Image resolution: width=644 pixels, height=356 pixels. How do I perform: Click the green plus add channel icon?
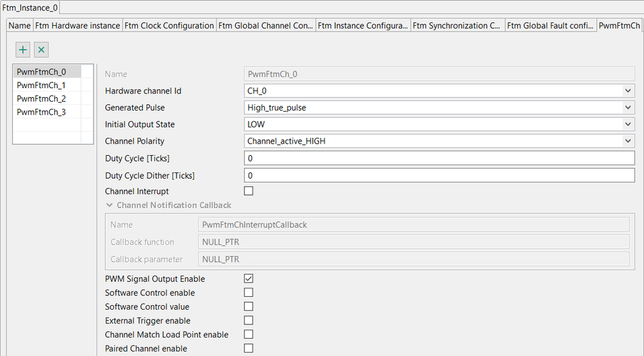23,50
